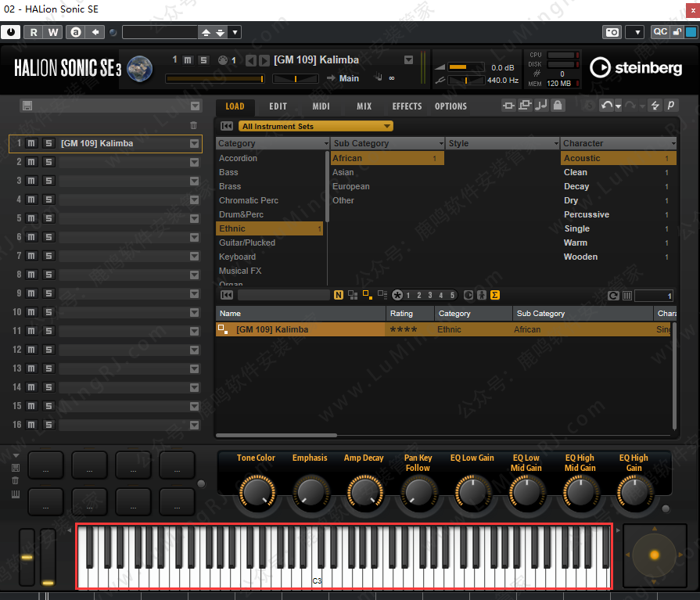Load previous program with left arrow

tap(251, 60)
